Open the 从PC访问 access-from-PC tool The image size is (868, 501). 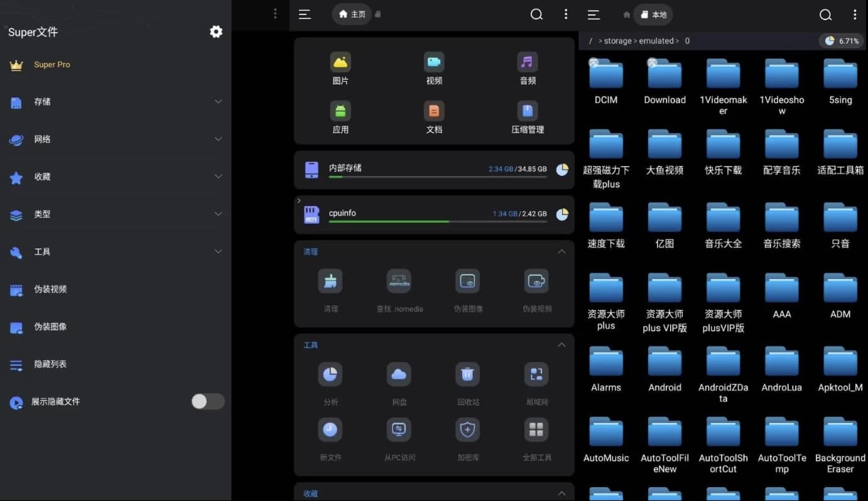(399, 429)
